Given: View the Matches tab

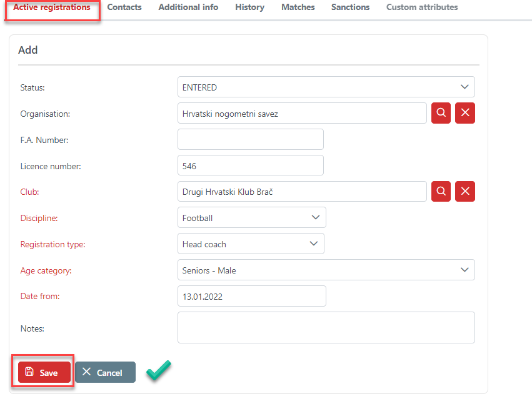Looking at the screenshot, I should [298, 7].
